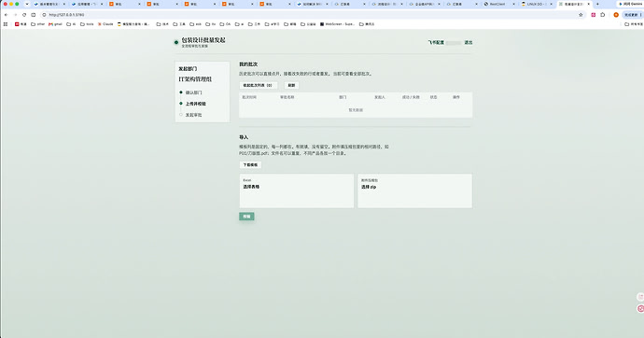
Task: Click the 状态 column header
Action: [x=433, y=97]
